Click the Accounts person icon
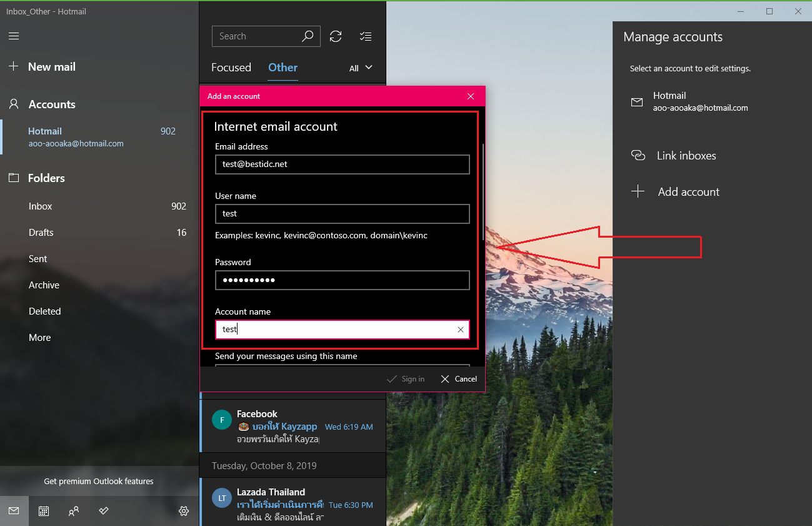The width and height of the screenshot is (812, 526). pos(13,104)
